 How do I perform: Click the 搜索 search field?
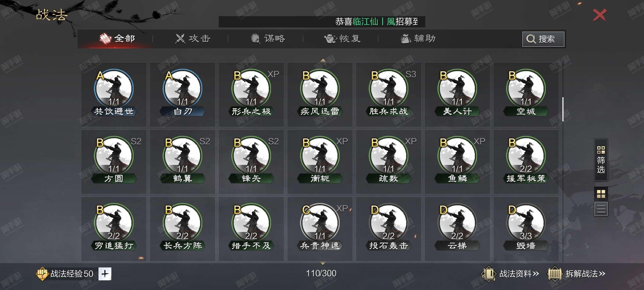pos(543,39)
